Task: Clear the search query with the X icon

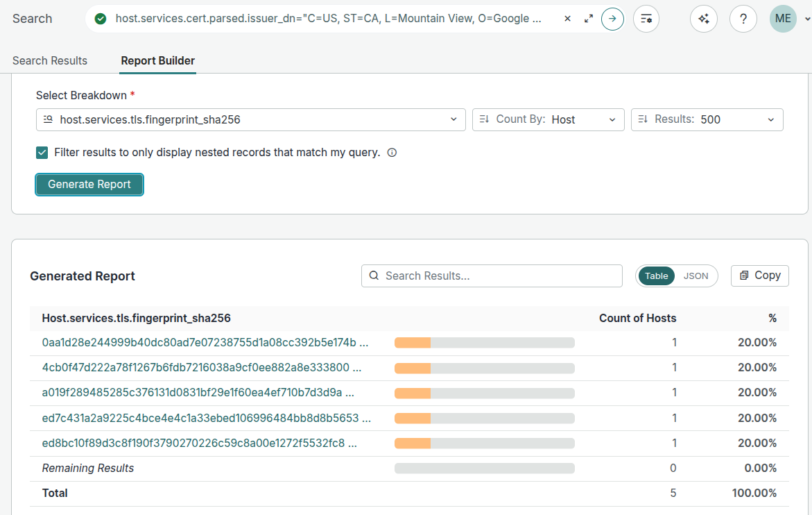Action: pos(567,19)
